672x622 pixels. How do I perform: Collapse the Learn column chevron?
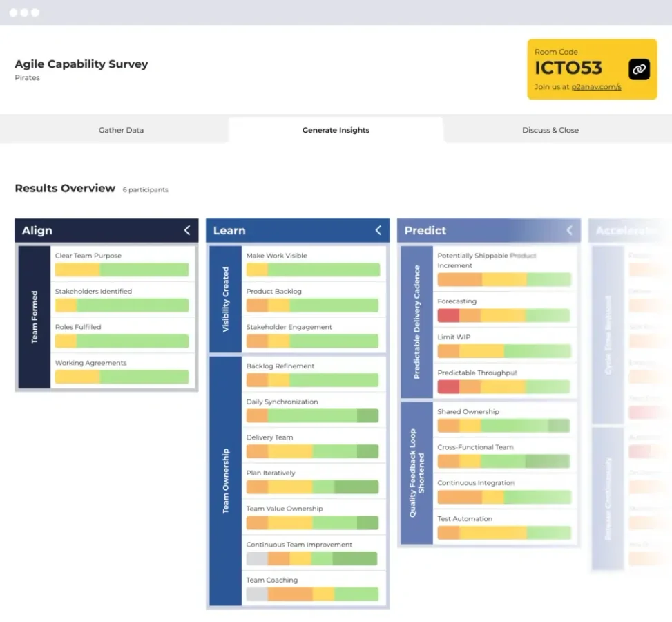pyautogui.click(x=378, y=231)
